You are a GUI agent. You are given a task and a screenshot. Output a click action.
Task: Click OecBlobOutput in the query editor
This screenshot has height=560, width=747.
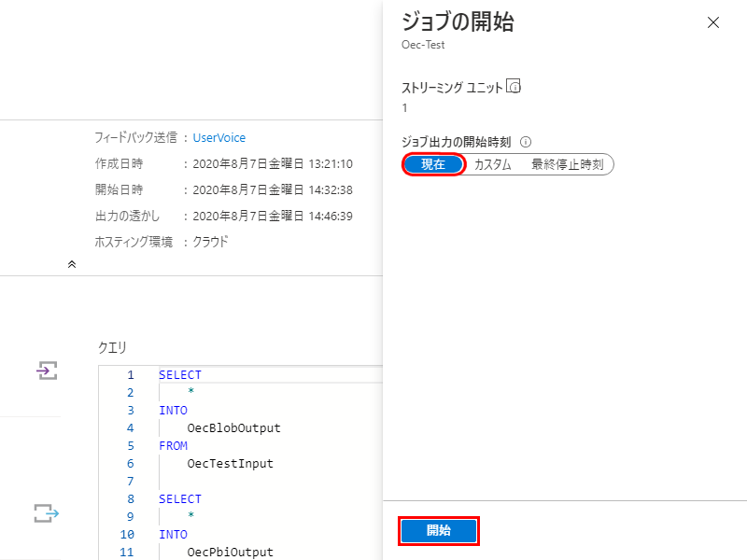tap(233, 428)
